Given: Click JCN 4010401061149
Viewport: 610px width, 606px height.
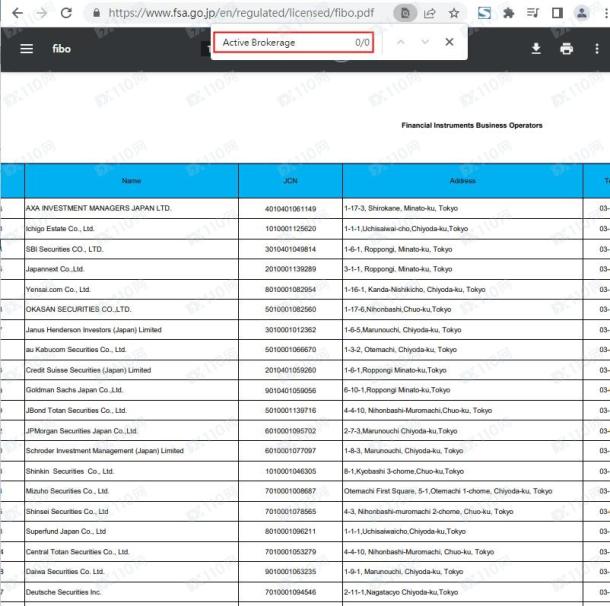Looking at the screenshot, I should point(290,209).
